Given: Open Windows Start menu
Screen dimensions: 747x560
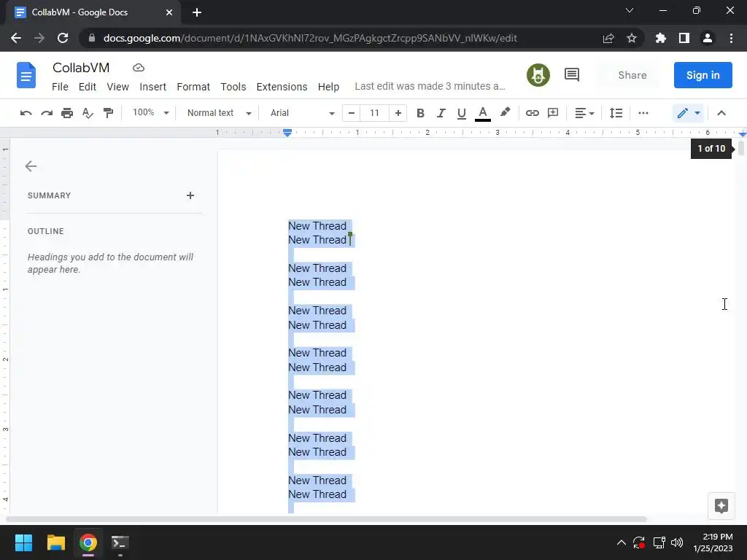Looking at the screenshot, I should (23, 542).
